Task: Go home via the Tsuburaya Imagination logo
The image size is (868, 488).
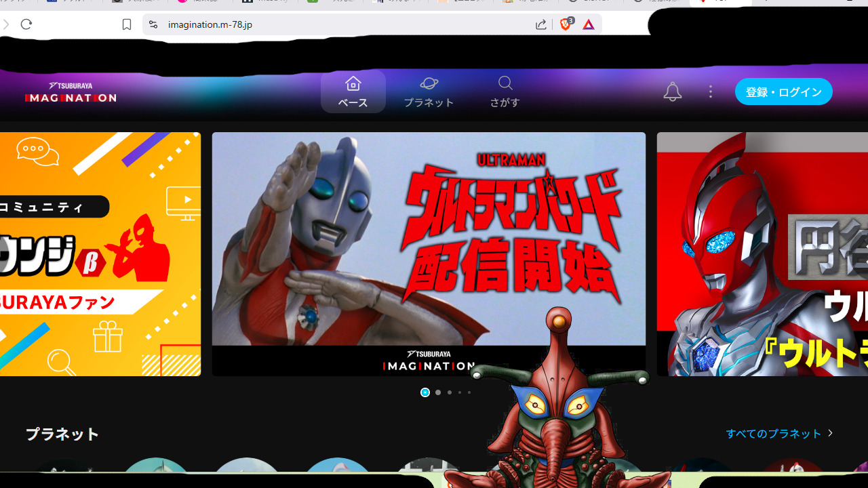Action: (71, 92)
